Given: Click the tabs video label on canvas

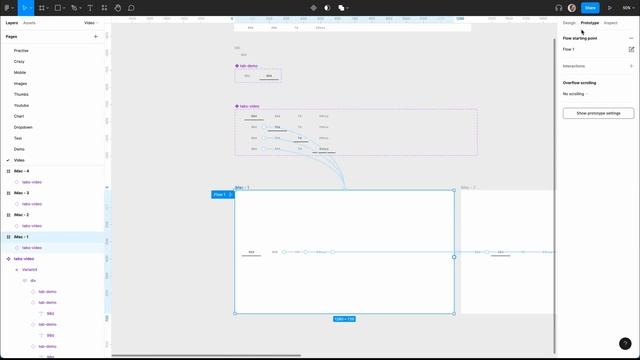Looking at the screenshot, I should pyautogui.click(x=249, y=107).
